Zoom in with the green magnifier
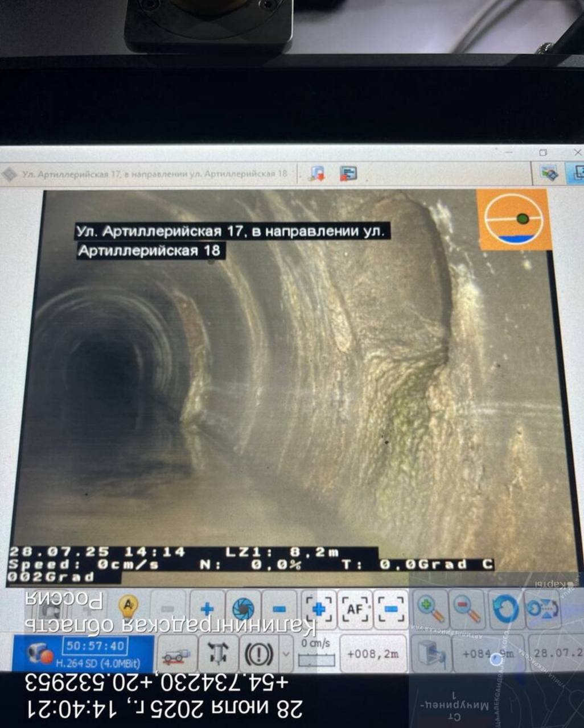584x728 pixels. (431, 608)
